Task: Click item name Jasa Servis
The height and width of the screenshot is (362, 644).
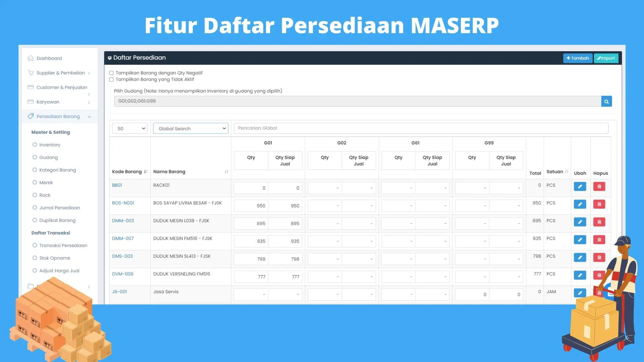Action: click(x=166, y=292)
